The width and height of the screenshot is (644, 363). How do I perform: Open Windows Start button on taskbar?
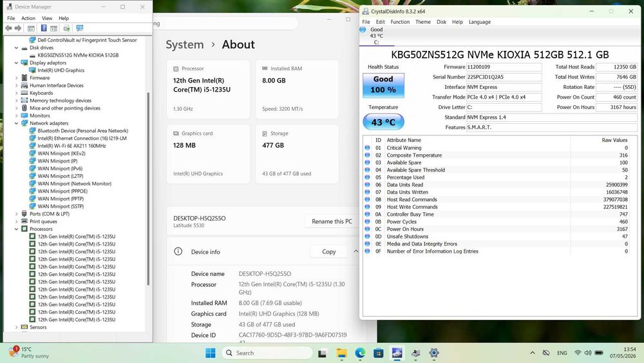pos(211,353)
